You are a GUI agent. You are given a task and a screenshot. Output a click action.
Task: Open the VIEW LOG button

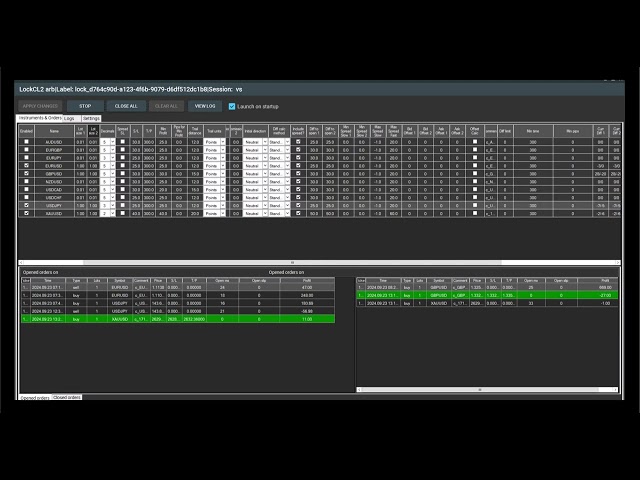point(205,106)
